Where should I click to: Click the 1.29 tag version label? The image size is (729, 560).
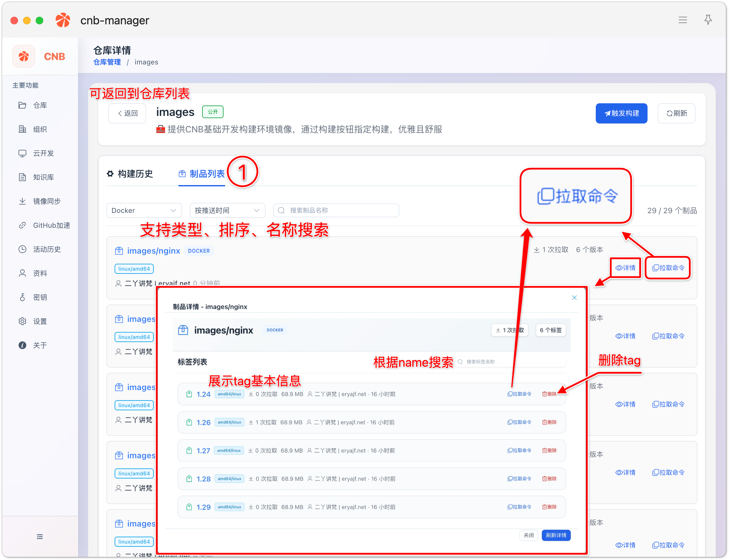pos(203,507)
